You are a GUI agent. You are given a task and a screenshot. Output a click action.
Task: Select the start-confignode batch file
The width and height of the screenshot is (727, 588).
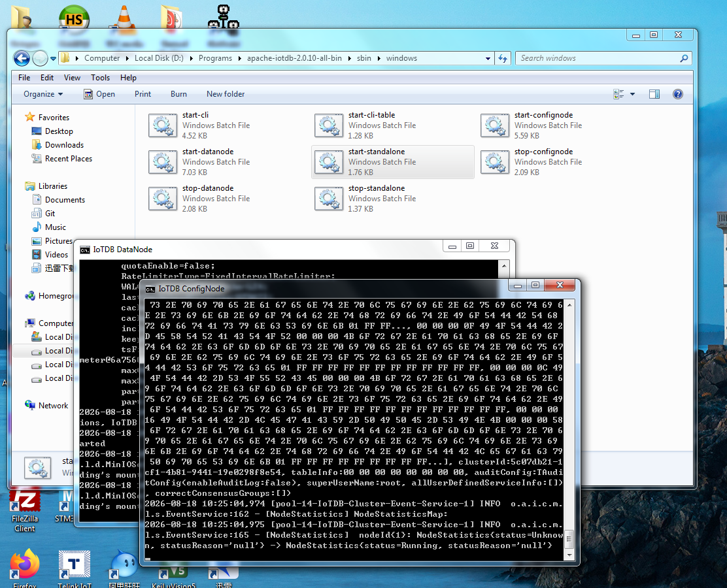(532, 125)
